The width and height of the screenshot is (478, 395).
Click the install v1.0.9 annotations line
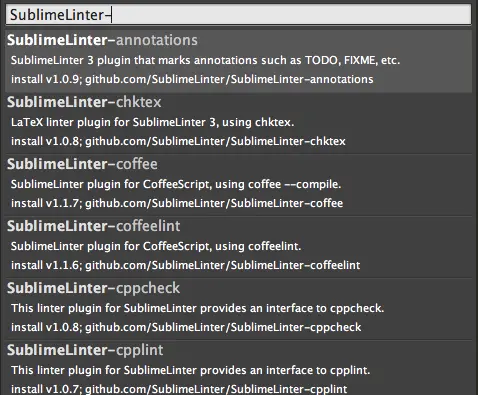[192, 79]
